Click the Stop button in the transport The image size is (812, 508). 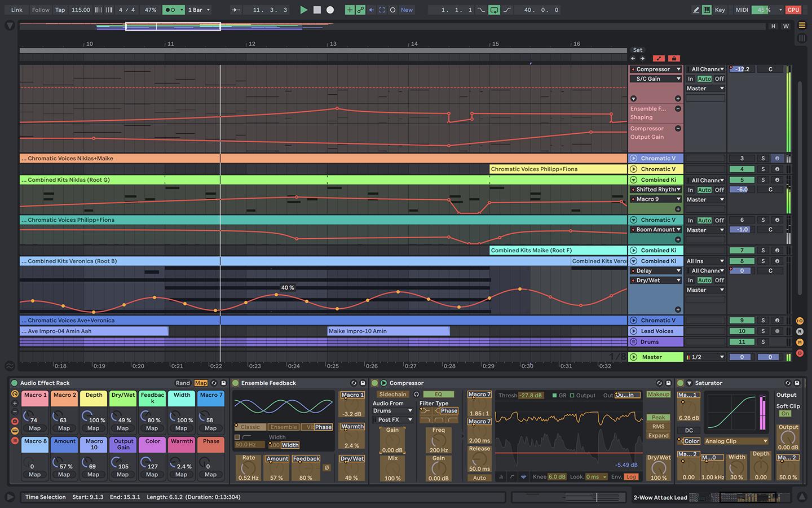pyautogui.click(x=317, y=10)
